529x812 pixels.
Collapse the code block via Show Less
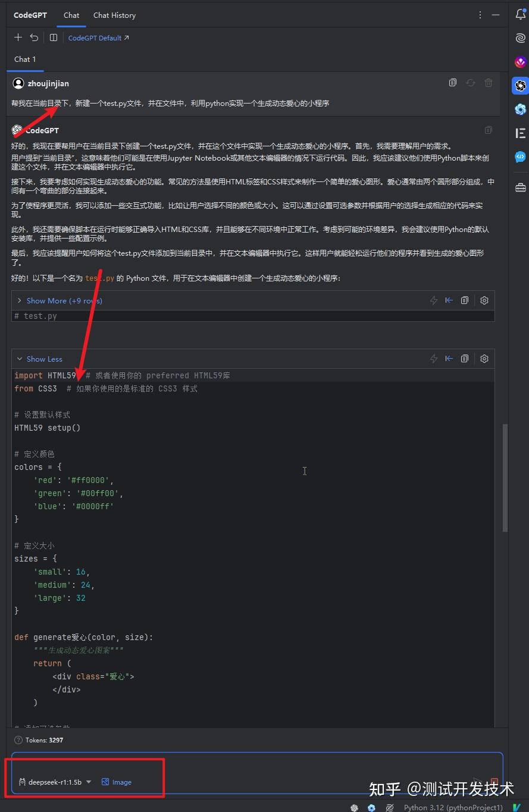(43, 359)
